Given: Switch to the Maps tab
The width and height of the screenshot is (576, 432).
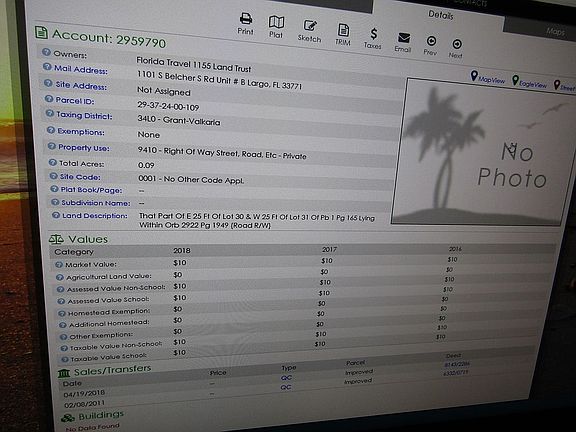Looking at the screenshot, I should (x=555, y=32).
